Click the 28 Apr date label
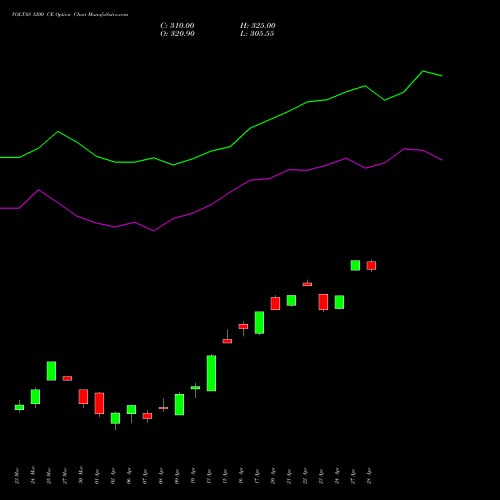This screenshot has height=500, width=500. point(369,476)
